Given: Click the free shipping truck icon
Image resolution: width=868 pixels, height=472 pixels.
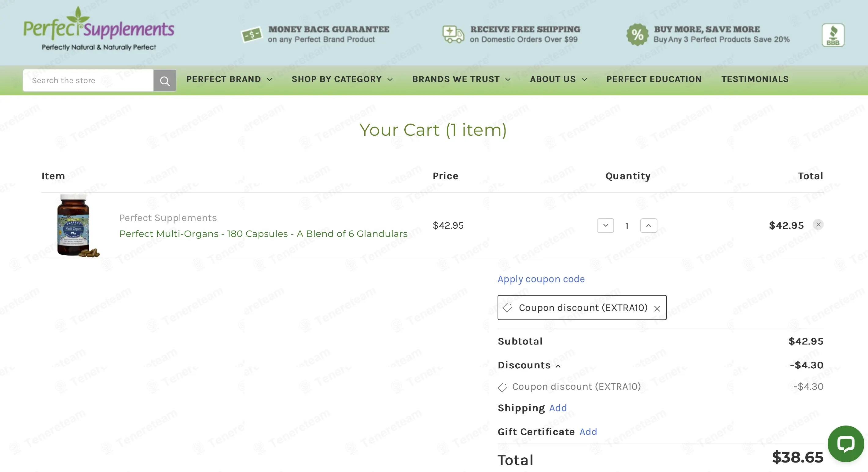Looking at the screenshot, I should pos(453,34).
